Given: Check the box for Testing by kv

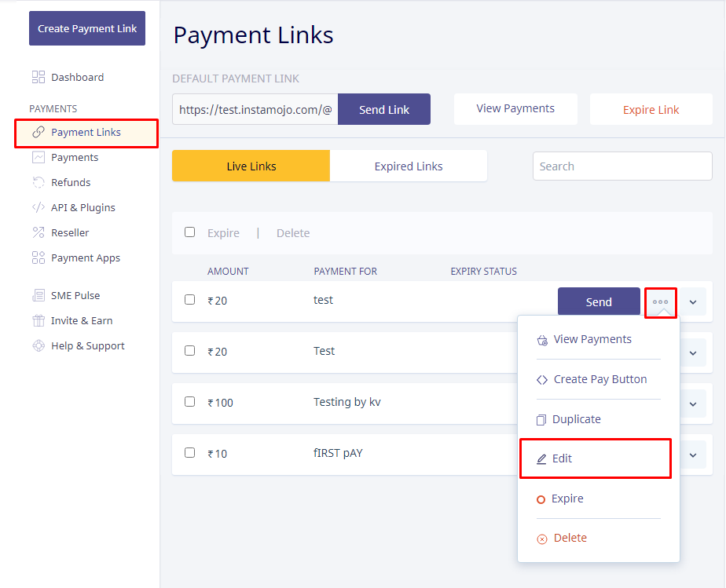Looking at the screenshot, I should pyautogui.click(x=189, y=402).
